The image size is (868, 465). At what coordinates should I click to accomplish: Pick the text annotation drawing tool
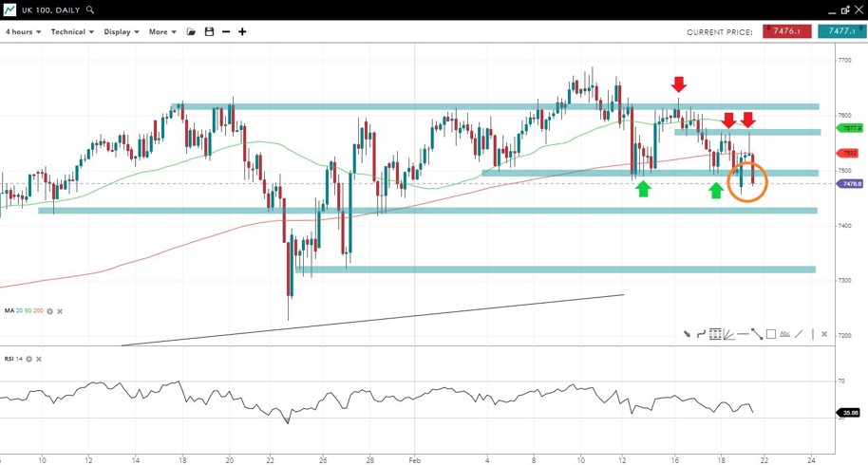[784, 334]
